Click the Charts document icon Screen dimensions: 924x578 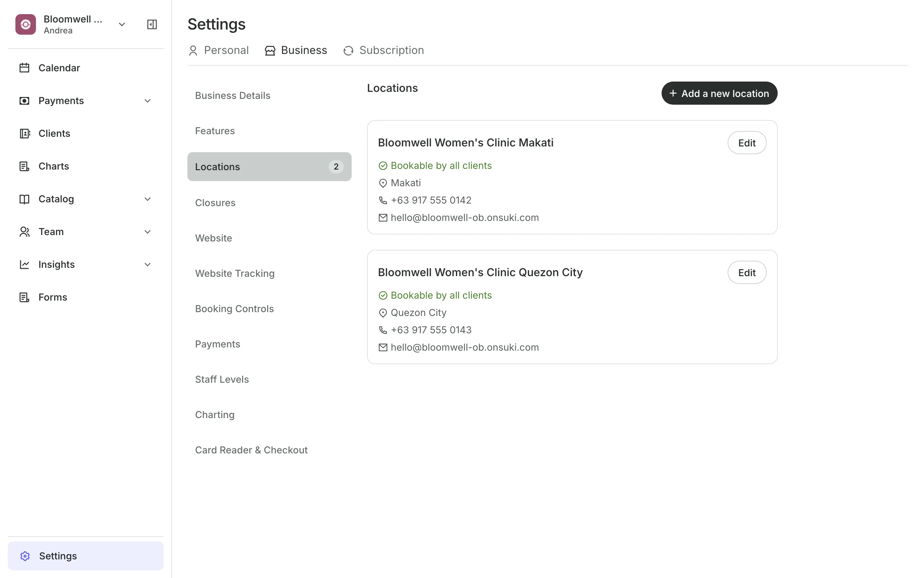pyautogui.click(x=24, y=166)
